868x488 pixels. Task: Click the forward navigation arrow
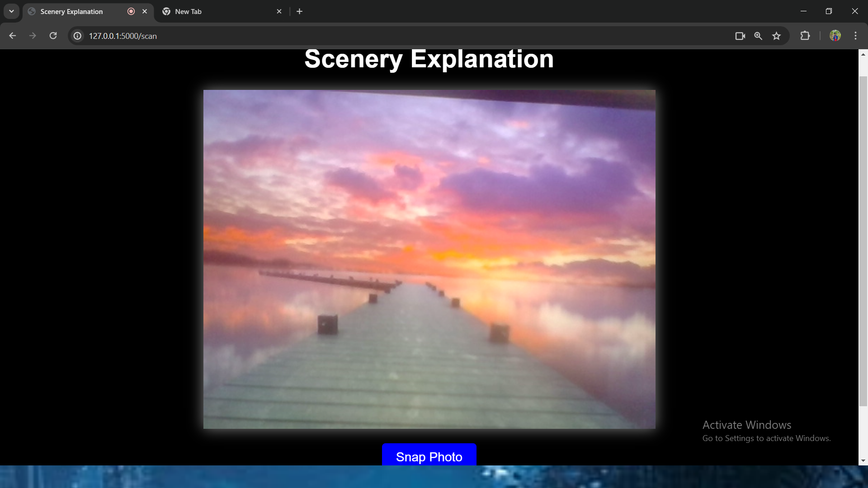(33, 36)
